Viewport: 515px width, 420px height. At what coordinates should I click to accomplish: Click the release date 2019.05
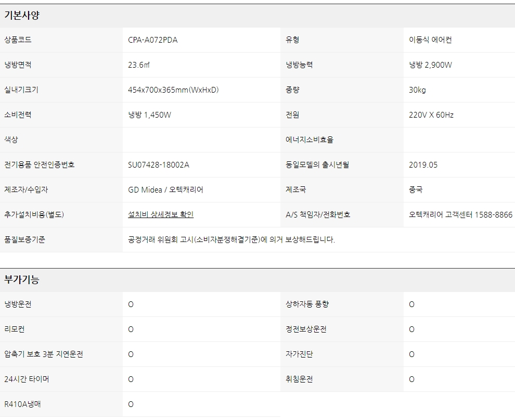coord(423,165)
